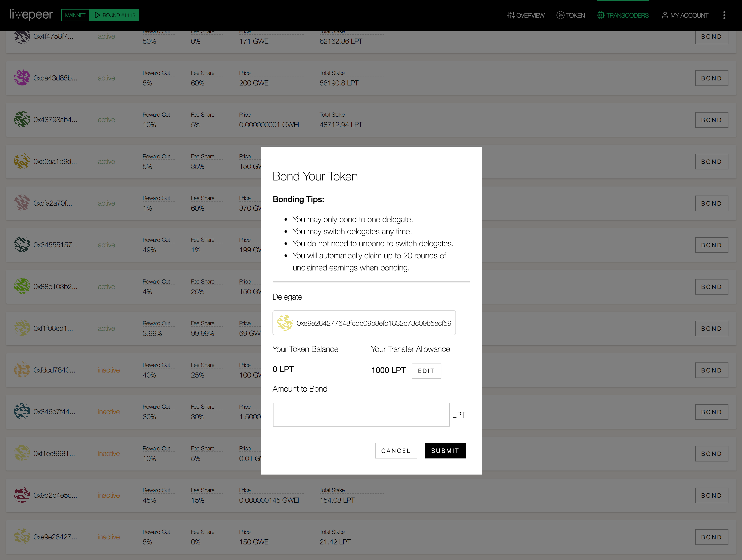Viewport: 742px width, 560px height.
Task: Click the 0x43793ab4 transcoder avatar
Action: click(22, 119)
